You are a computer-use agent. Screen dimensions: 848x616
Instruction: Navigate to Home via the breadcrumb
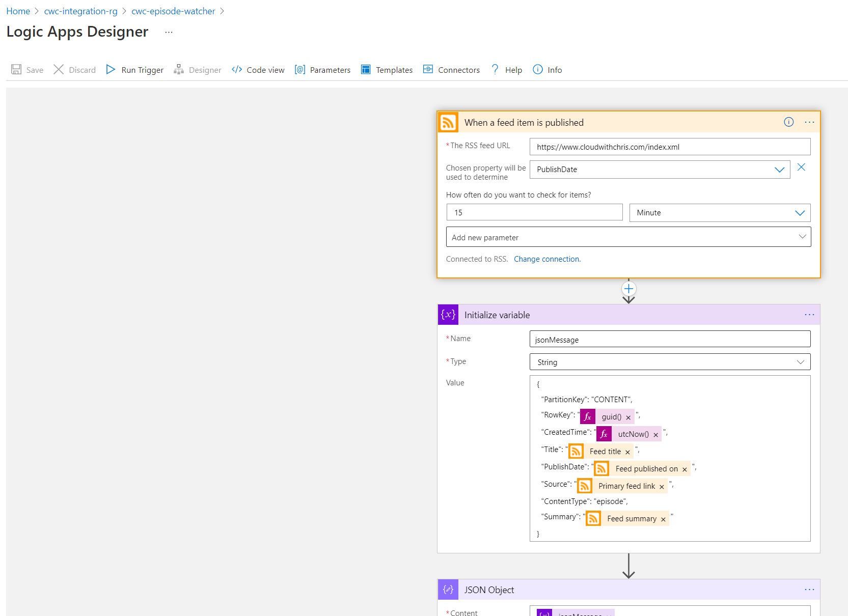18,11
